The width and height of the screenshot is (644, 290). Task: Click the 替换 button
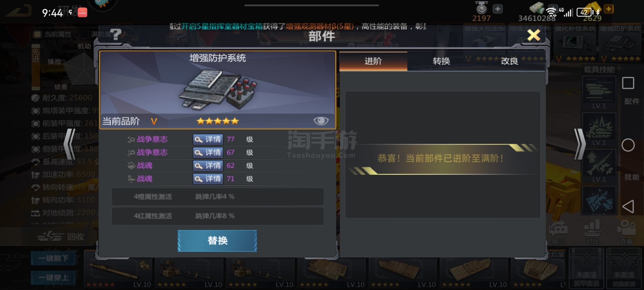217,241
